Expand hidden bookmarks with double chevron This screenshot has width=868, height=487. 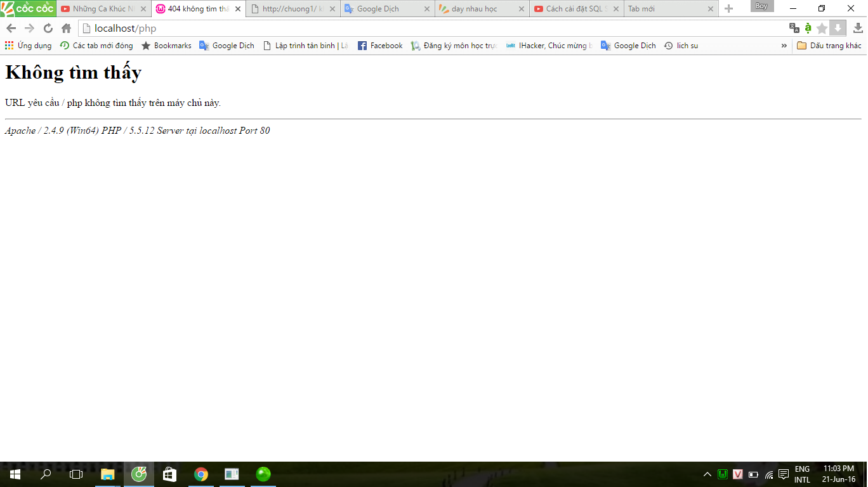tap(784, 46)
